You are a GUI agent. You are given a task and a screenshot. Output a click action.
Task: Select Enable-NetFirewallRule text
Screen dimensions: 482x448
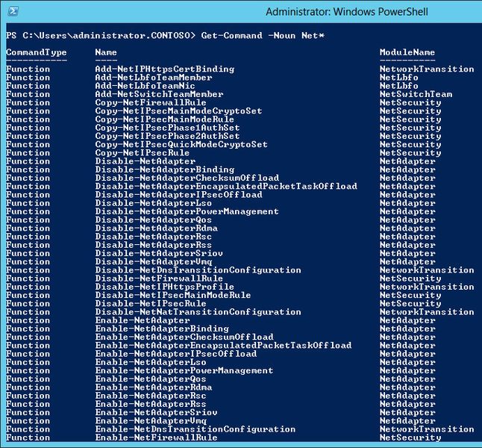point(156,438)
